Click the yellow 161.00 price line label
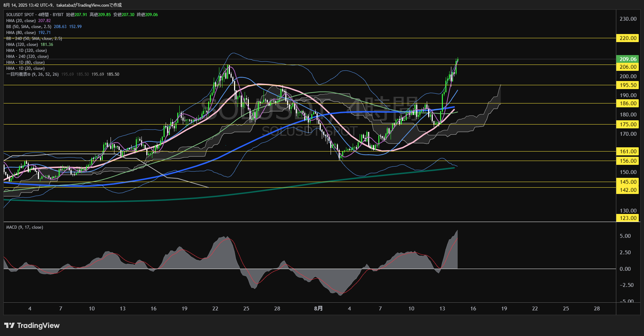The width and height of the screenshot is (644, 336). point(628,151)
